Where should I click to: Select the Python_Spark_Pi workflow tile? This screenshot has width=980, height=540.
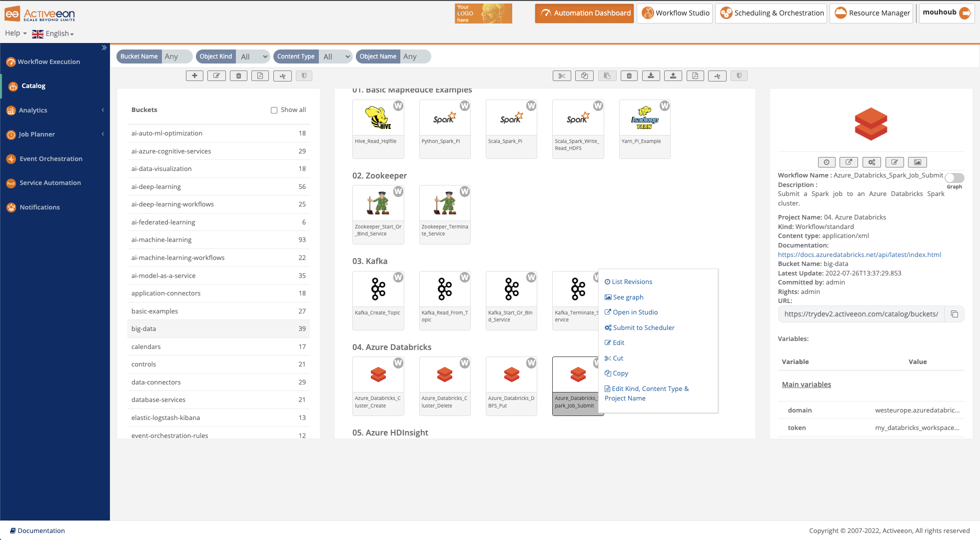[x=445, y=129]
